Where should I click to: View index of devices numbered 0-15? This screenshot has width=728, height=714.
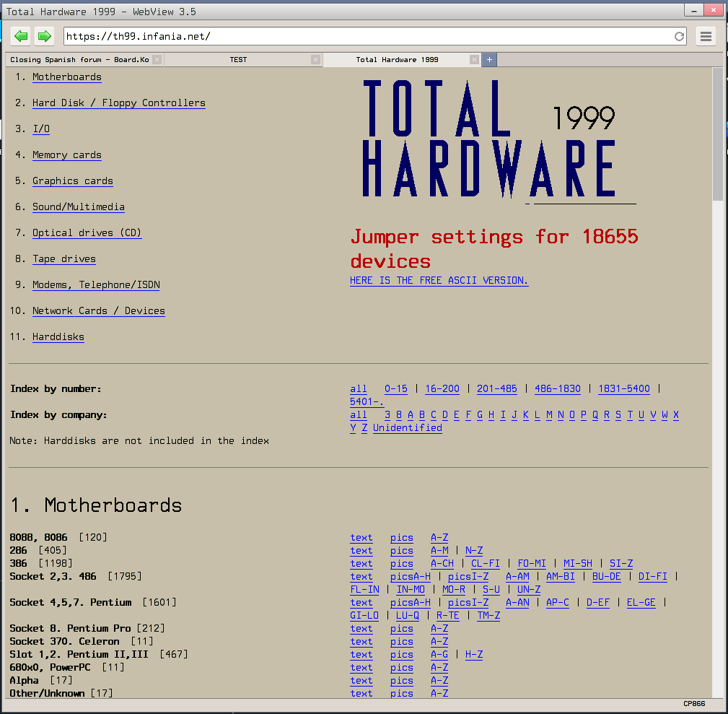(x=395, y=388)
